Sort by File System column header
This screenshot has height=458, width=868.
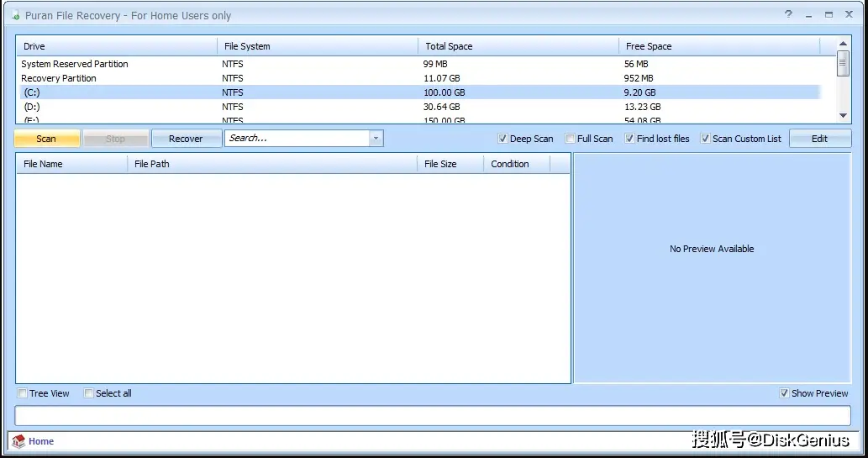[x=318, y=46]
